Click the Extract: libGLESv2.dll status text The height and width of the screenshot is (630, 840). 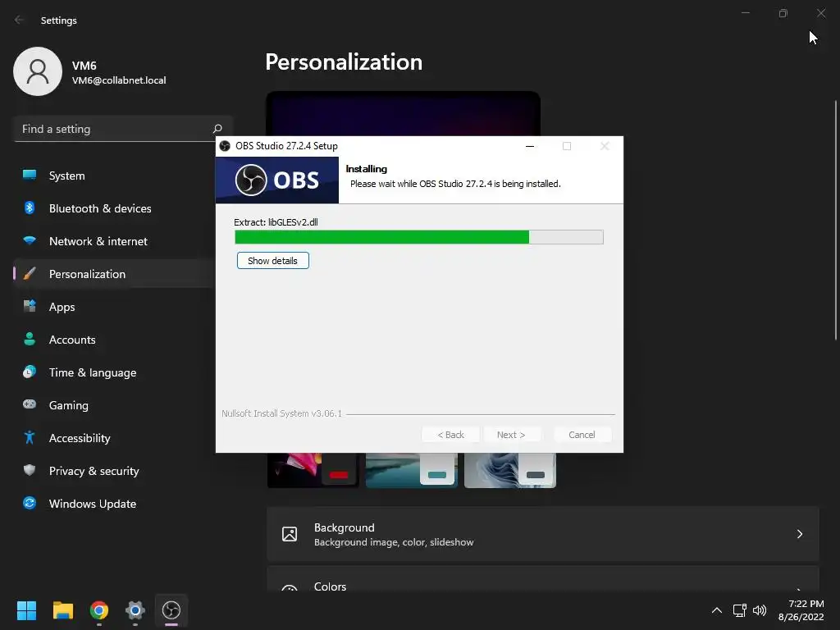tap(276, 221)
